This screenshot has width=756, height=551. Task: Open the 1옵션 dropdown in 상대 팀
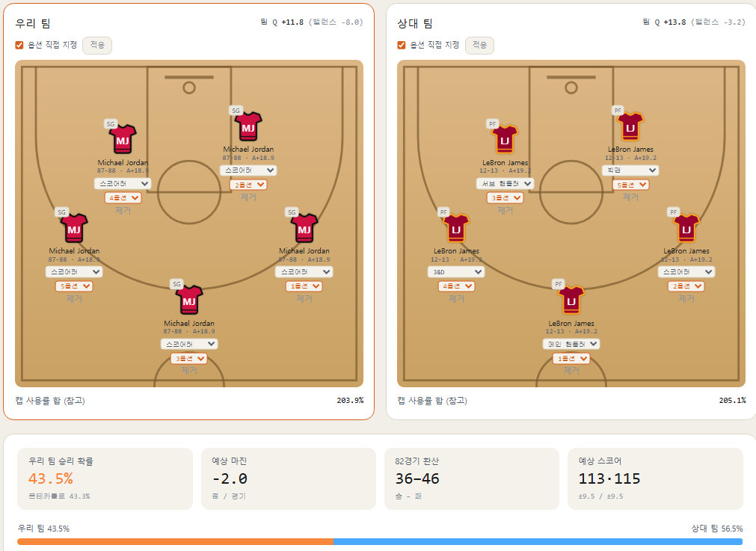tap(571, 359)
